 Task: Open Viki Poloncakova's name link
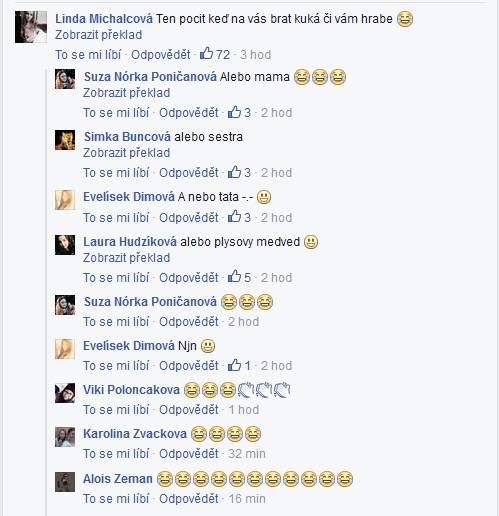[x=131, y=390]
